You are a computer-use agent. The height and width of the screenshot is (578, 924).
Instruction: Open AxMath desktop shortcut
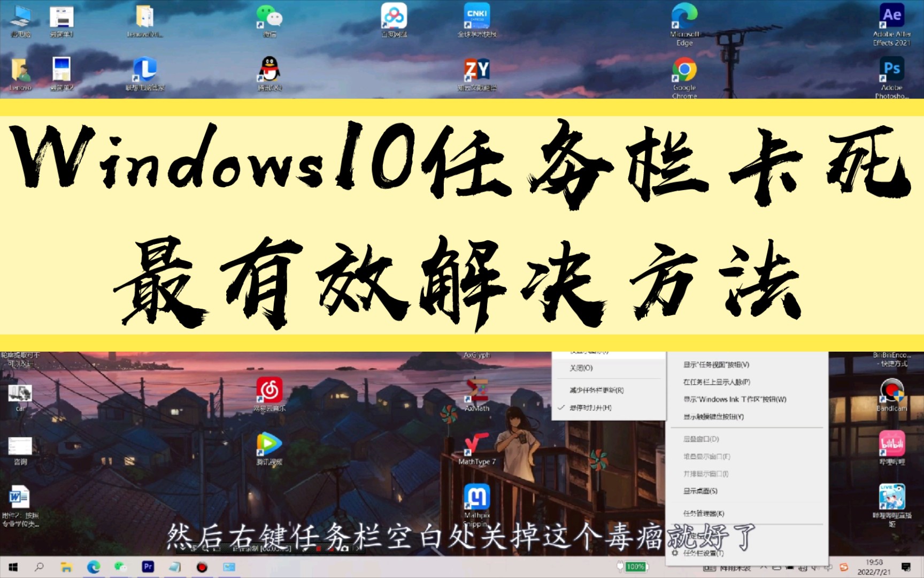(477, 394)
